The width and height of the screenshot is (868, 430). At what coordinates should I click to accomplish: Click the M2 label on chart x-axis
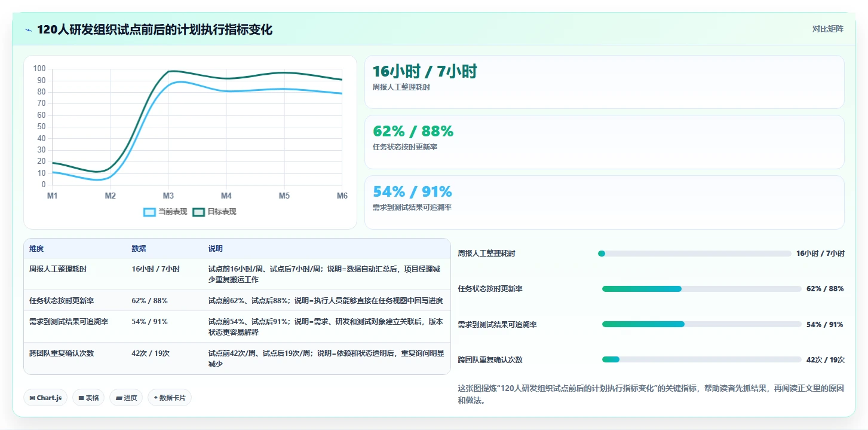pos(111,196)
